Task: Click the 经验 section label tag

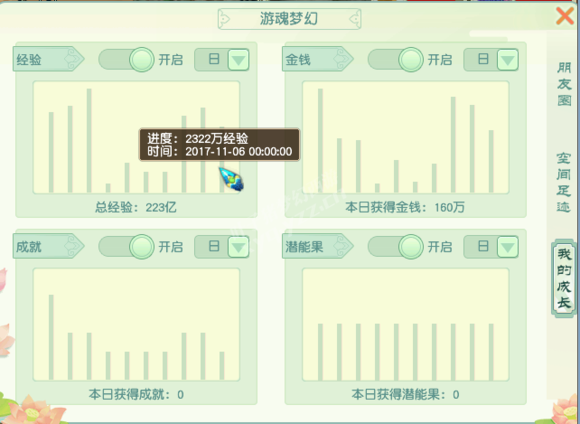Action: coord(48,59)
